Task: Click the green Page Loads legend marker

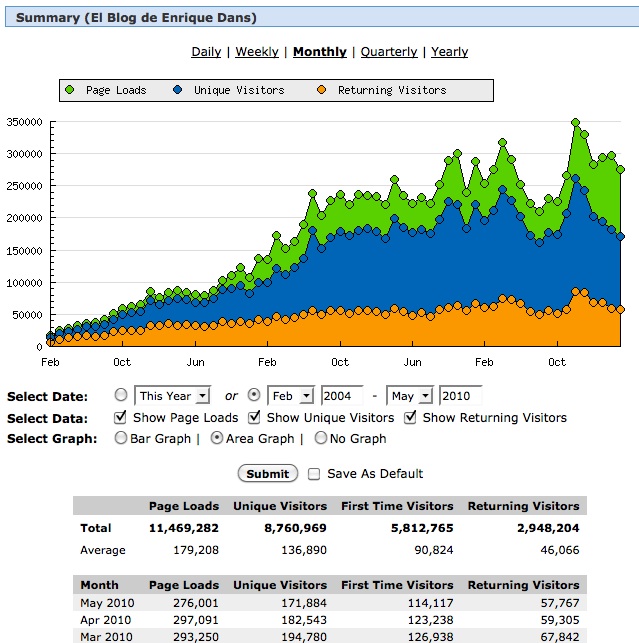Action: [x=68, y=90]
